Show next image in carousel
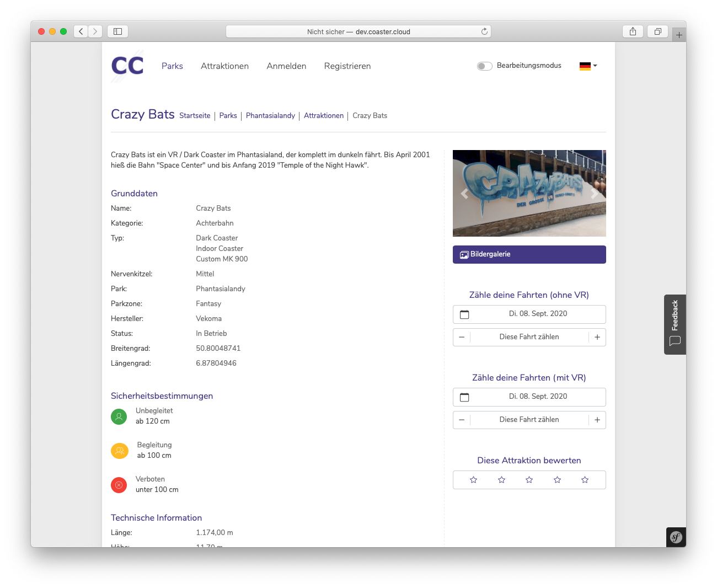This screenshot has height=588, width=717. click(x=595, y=194)
